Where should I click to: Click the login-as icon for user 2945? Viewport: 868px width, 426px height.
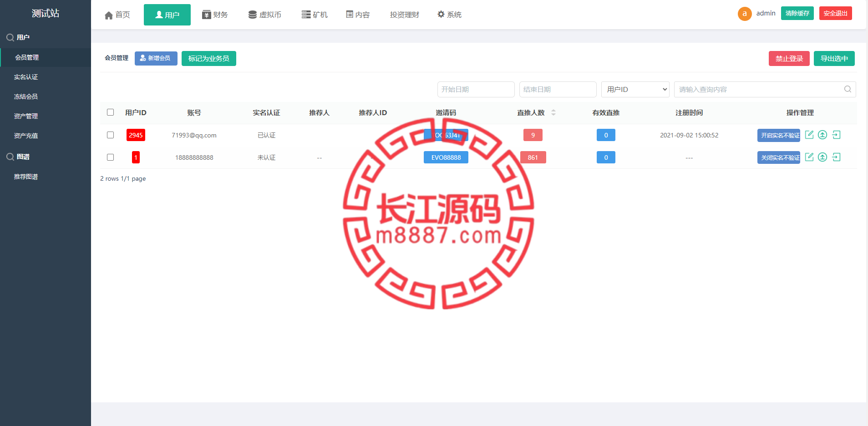click(836, 135)
